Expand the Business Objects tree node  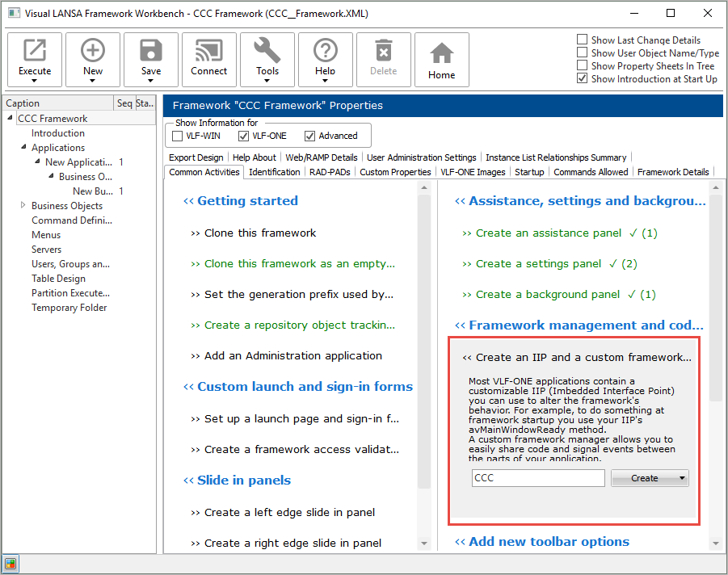[x=23, y=205]
